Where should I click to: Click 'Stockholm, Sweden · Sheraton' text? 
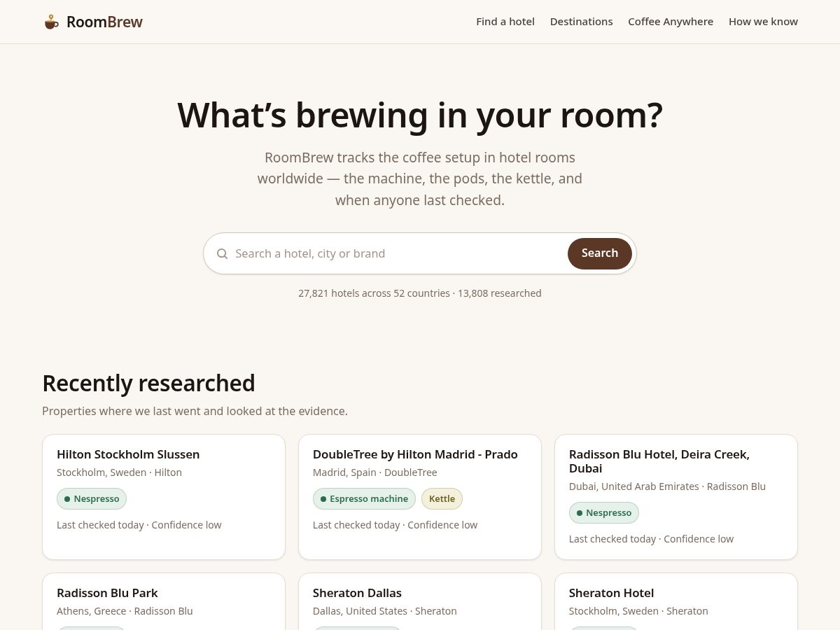tap(638, 611)
